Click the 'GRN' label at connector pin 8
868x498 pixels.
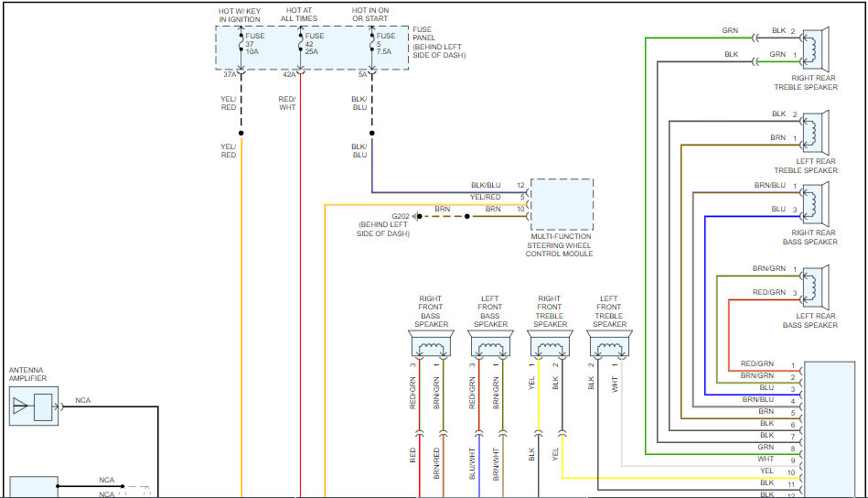(x=766, y=447)
